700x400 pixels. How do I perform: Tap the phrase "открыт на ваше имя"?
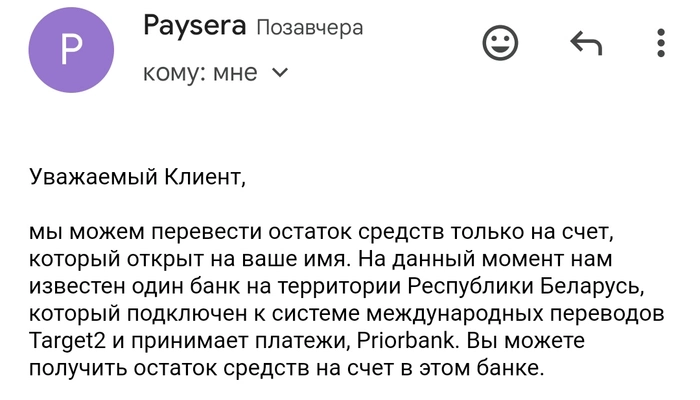click(x=239, y=259)
